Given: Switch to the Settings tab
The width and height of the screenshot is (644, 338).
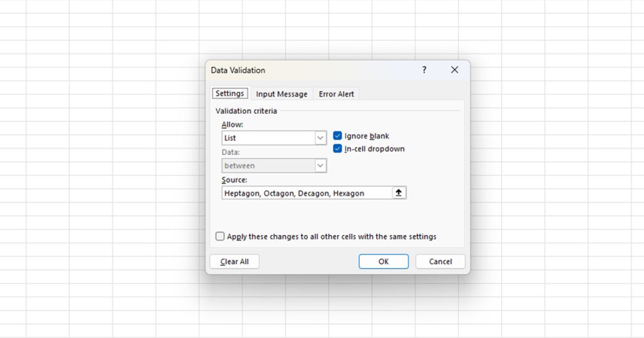Looking at the screenshot, I should point(230,94).
